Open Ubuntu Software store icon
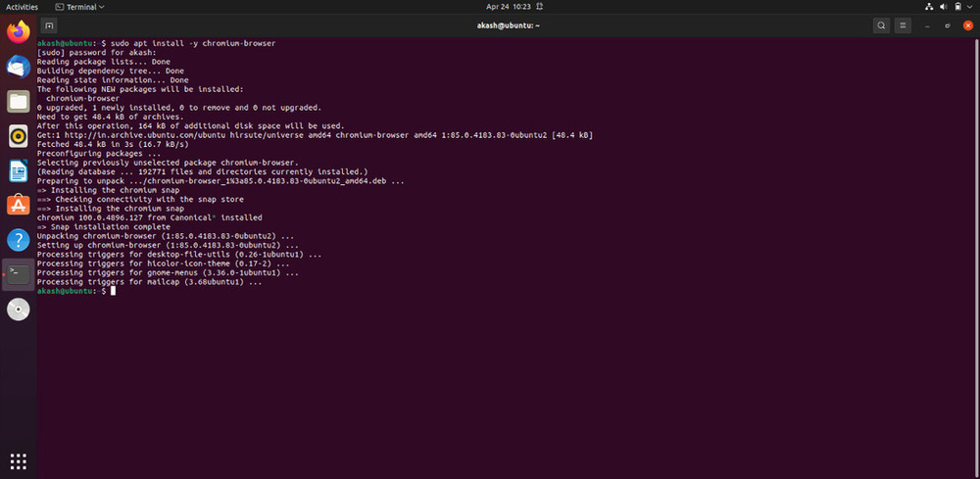Screen dimensions: 980x479 point(19,205)
